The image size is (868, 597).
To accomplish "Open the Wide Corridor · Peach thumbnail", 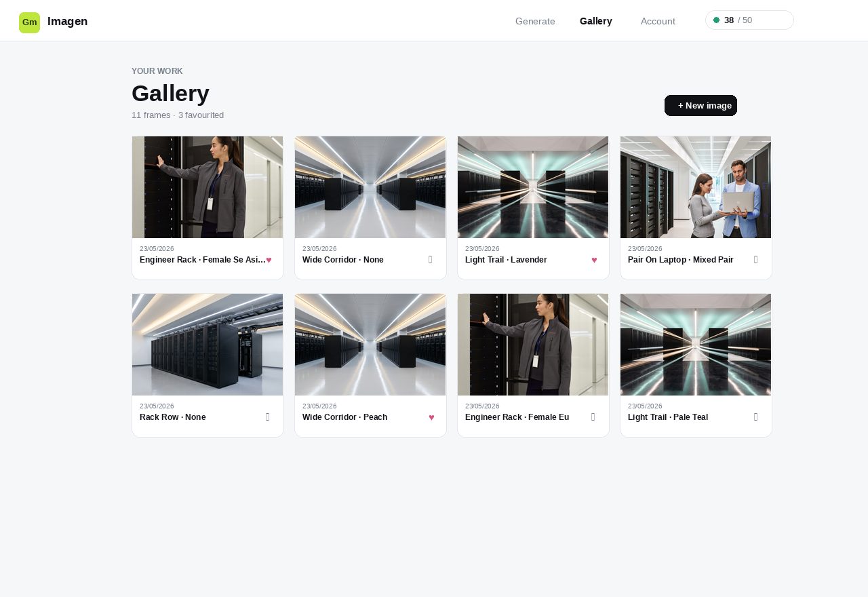I will 370,345.
